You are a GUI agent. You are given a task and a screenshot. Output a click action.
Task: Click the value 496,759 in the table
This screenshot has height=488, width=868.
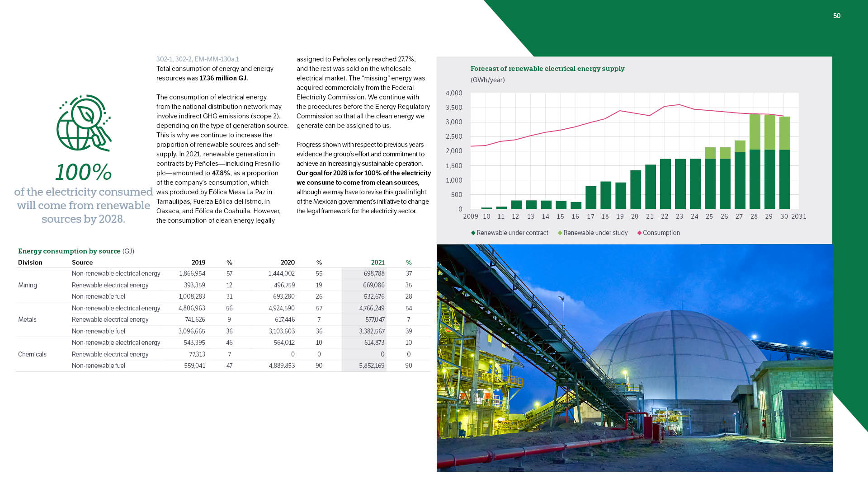tap(284, 285)
